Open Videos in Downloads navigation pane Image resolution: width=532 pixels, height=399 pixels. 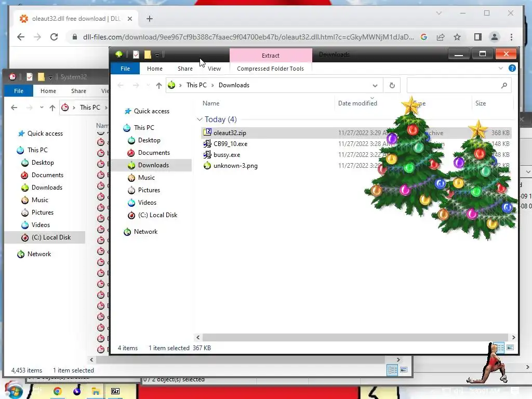[x=142, y=203]
